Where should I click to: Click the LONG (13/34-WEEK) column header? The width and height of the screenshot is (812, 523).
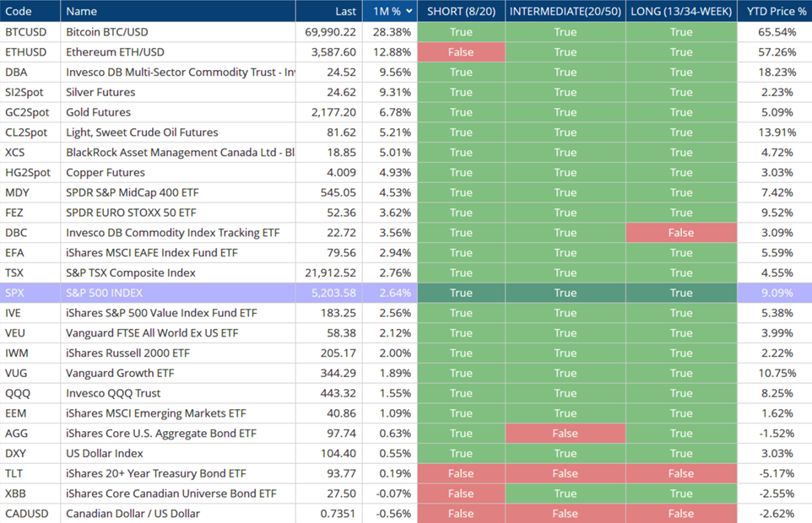(681, 11)
